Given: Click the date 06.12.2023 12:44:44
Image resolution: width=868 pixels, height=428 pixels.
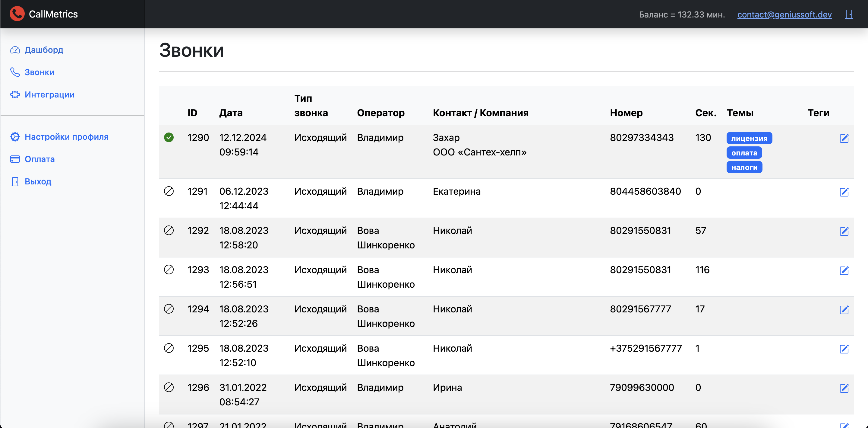Looking at the screenshot, I should 244,198.
